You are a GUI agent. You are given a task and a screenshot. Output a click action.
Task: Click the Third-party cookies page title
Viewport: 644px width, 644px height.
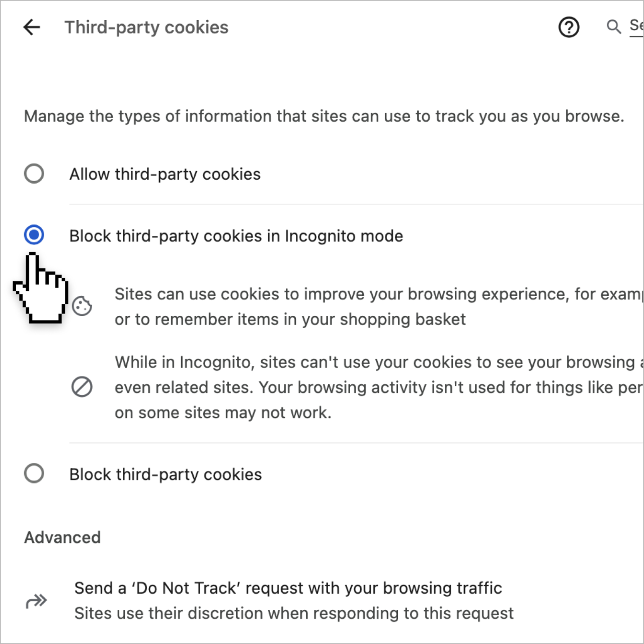pos(146,27)
